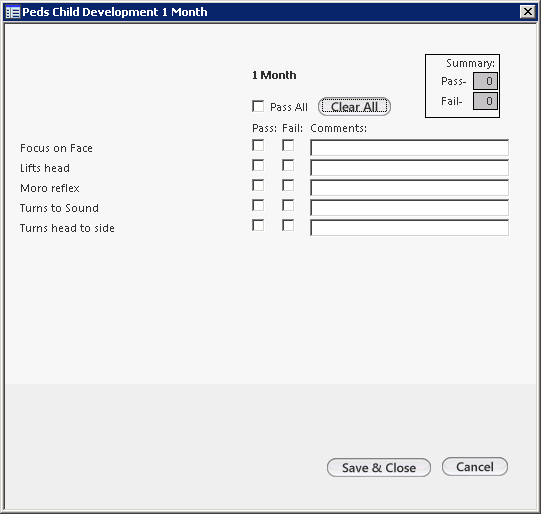The width and height of the screenshot is (541, 514).
Task: Tick the Pass box for Moro reflex
Action: point(258,185)
